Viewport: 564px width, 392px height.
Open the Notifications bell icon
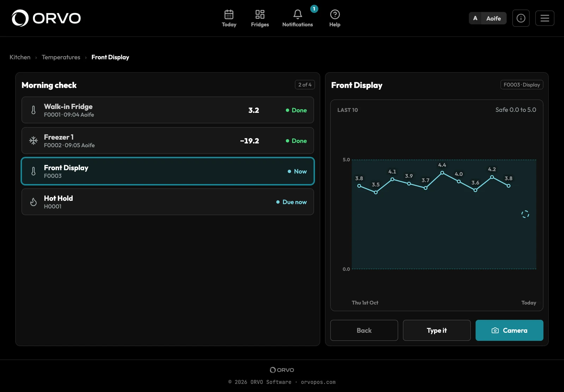click(298, 14)
